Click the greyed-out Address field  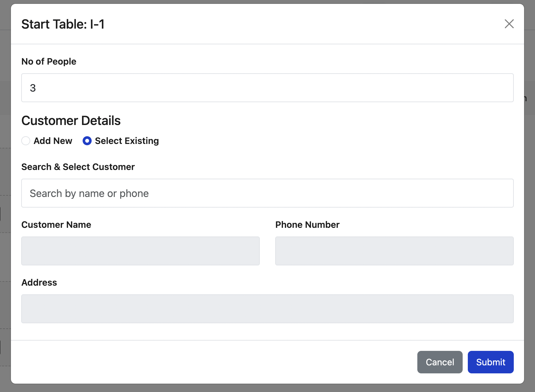[267, 309]
